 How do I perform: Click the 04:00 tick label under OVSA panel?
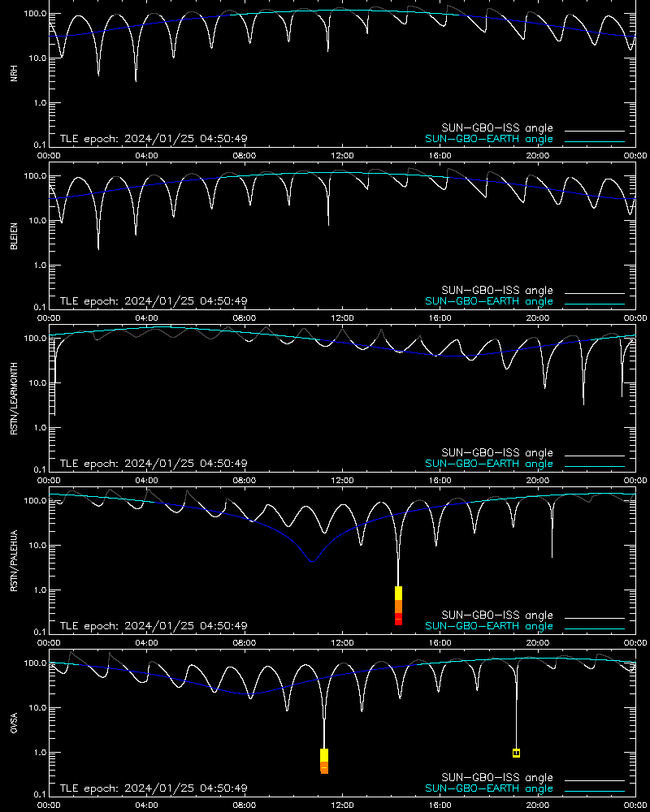tap(147, 806)
